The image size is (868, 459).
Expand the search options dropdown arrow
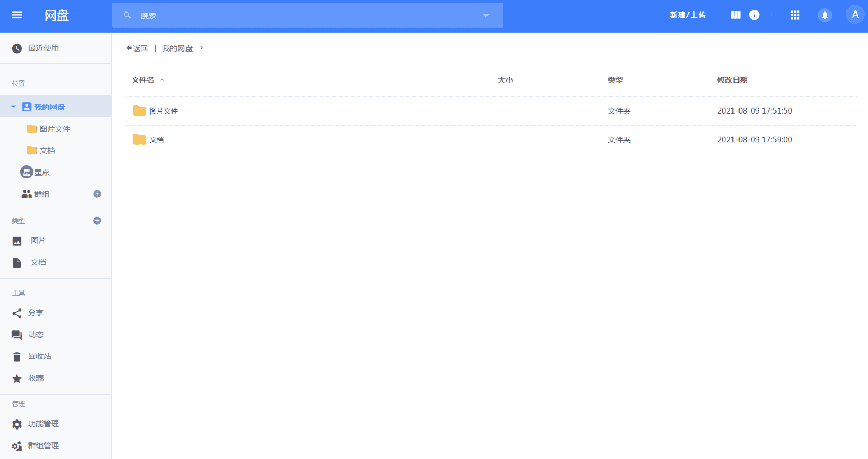(x=485, y=15)
